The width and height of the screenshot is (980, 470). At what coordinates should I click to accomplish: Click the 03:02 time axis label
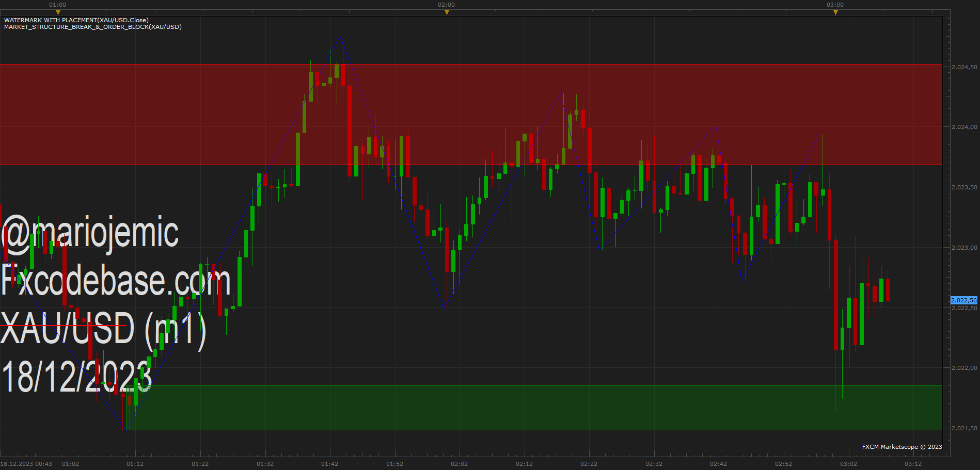(x=848, y=464)
